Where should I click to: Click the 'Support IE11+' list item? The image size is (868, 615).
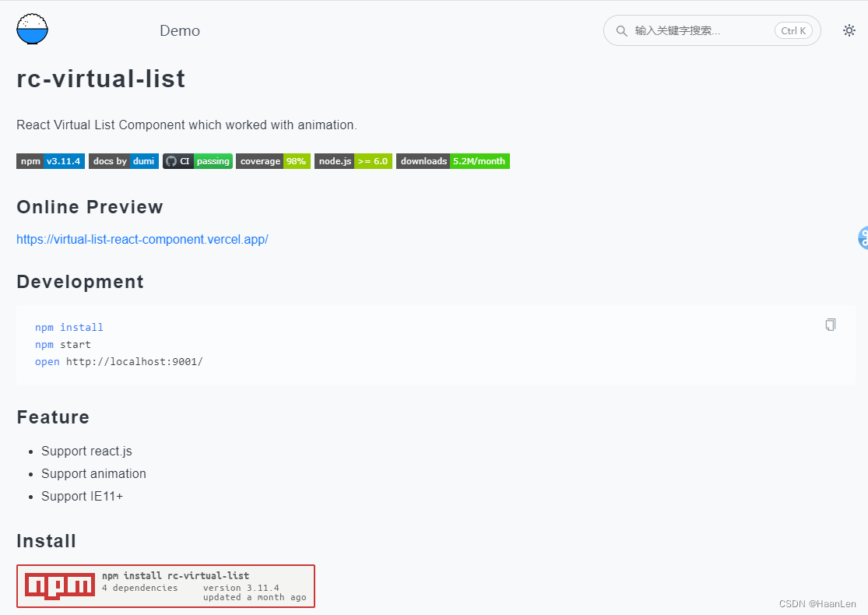[x=82, y=497]
